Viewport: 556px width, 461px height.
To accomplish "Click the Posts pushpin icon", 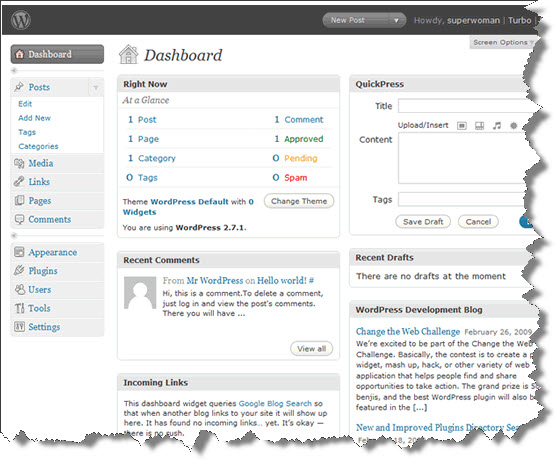I will 19,87.
